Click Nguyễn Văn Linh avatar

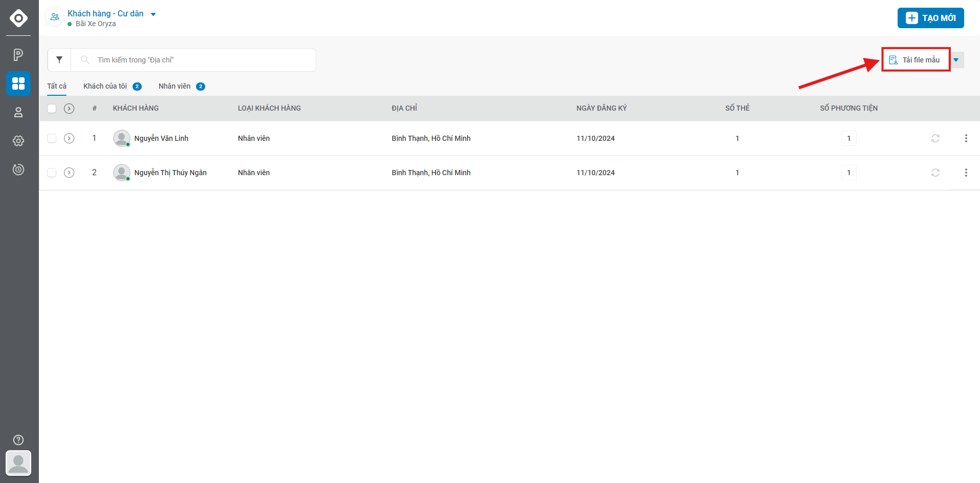pos(122,138)
